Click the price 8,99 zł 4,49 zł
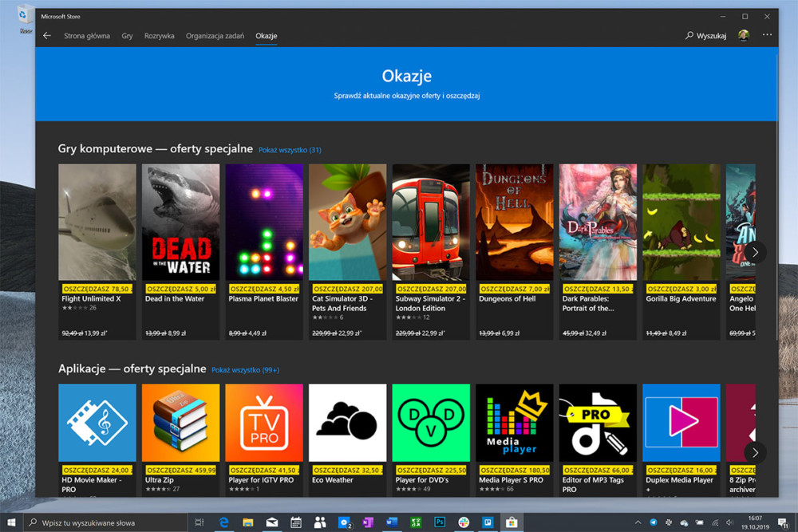The width and height of the screenshot is (798, 532). (247, 333)
